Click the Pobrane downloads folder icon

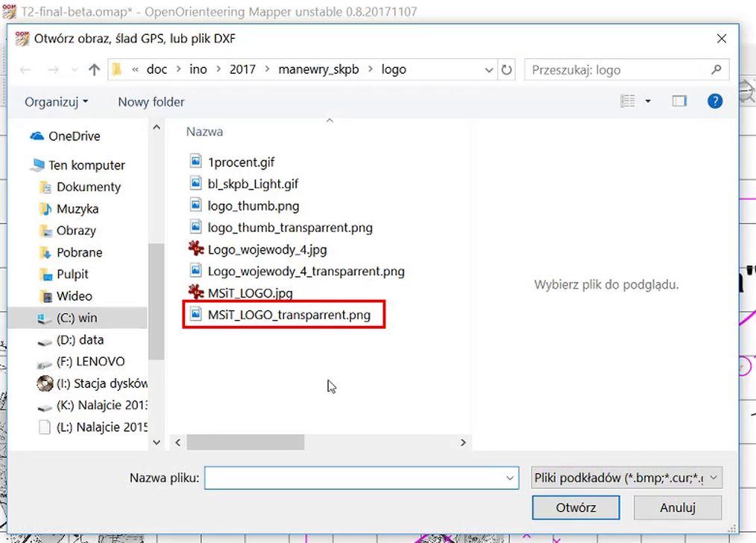coord(45,252)
